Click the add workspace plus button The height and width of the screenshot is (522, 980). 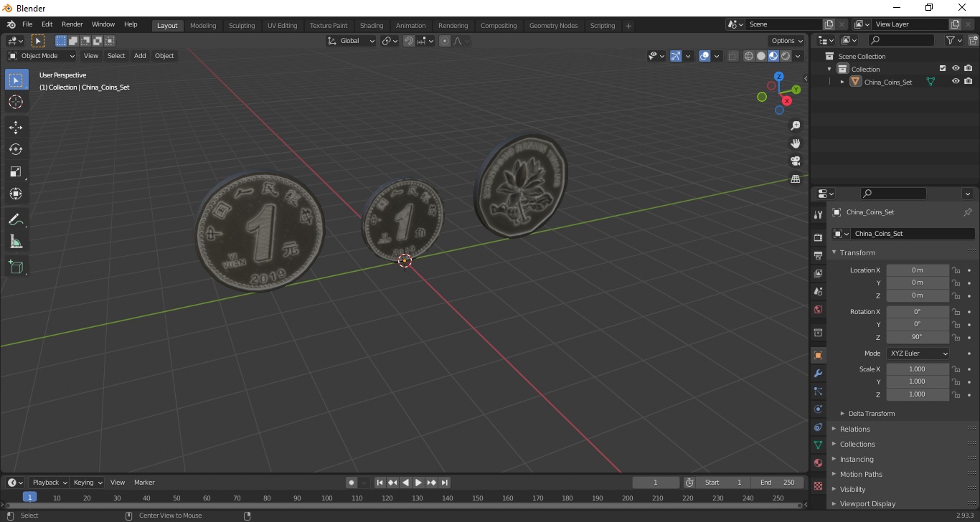click(x=628, y=25)
